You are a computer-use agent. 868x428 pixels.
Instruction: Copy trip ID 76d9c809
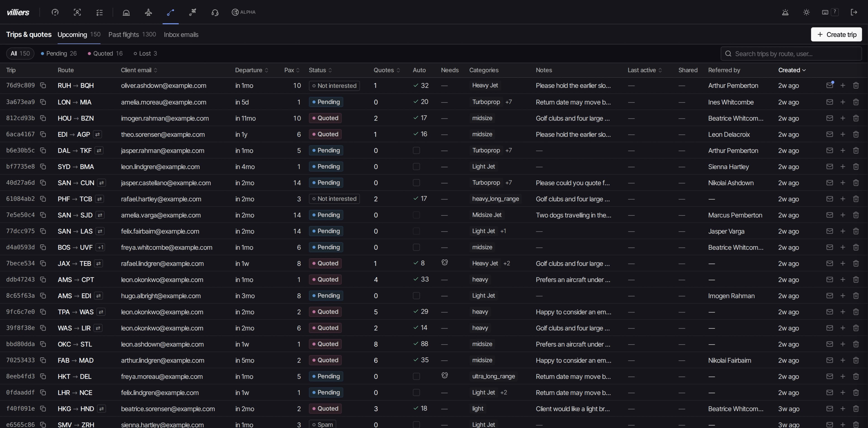click(43, 86)
